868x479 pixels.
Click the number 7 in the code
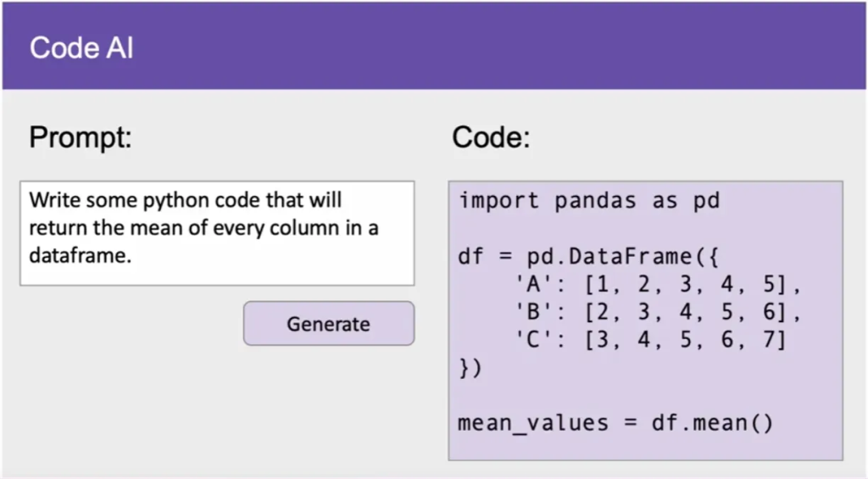coord(777,341)
